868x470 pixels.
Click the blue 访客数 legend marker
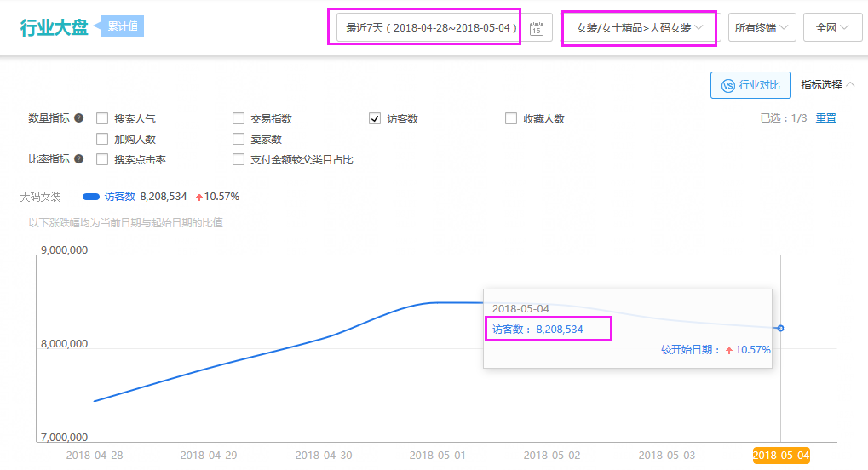(x=91, y=197)
